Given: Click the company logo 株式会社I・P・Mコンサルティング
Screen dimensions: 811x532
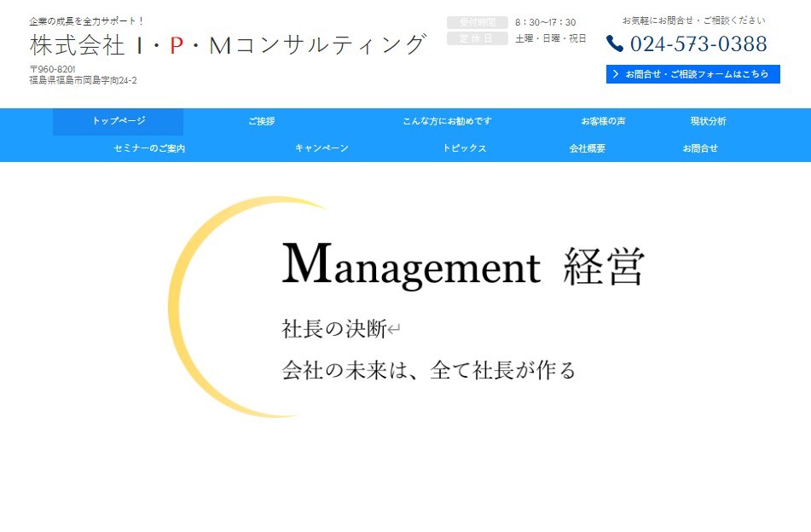Looking at the screenshot, I should [x=224, y=44].
